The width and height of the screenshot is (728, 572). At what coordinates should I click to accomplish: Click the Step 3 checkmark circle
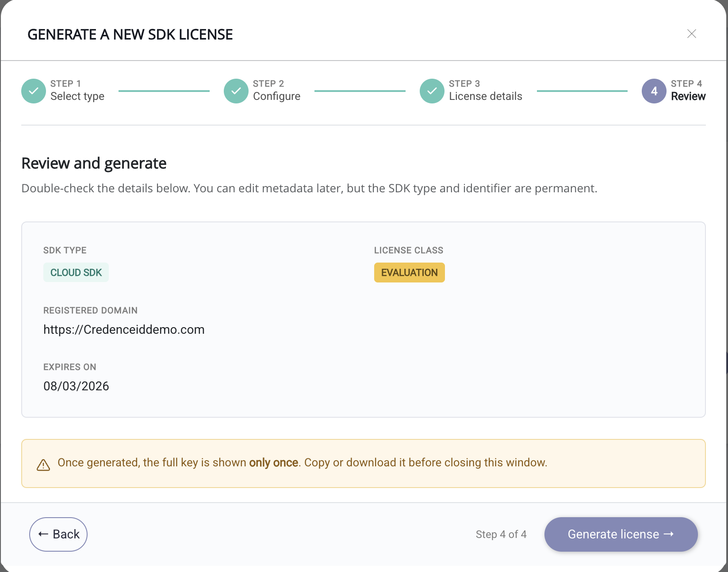(432, 91)
